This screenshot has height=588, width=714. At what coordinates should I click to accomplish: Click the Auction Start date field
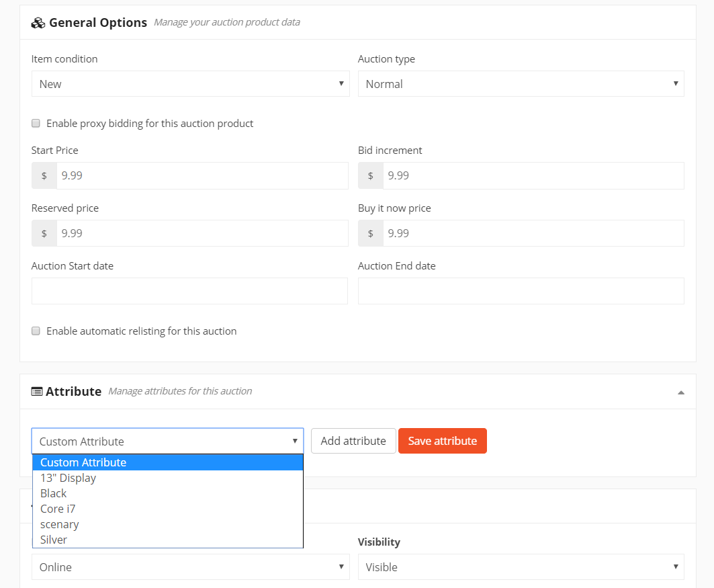(x=189, y=291)
